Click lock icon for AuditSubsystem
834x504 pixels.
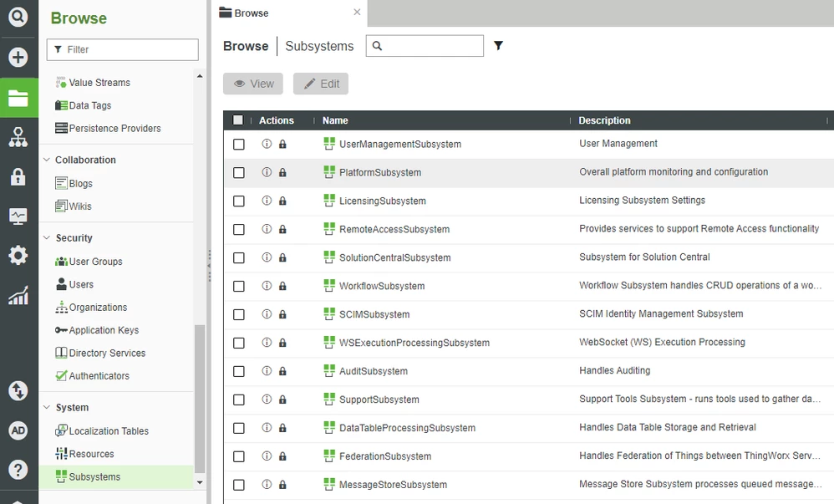pos(282,371)
